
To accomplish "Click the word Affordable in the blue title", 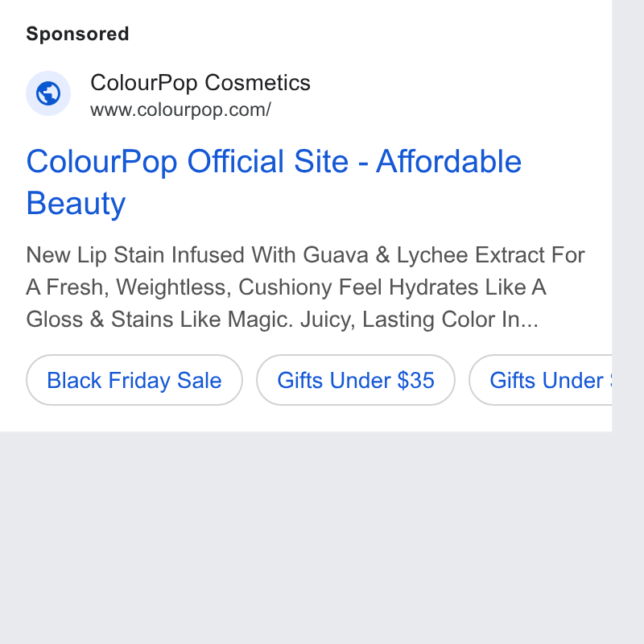I will [449, 161].
